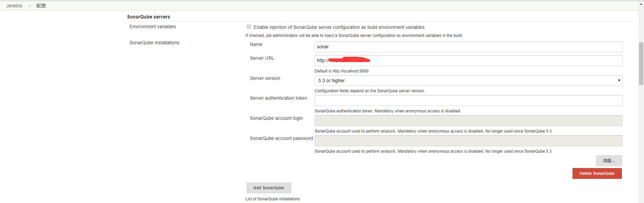Click the Server version dropdown arrow
644x203 pixels.
(x=619, y=81)
